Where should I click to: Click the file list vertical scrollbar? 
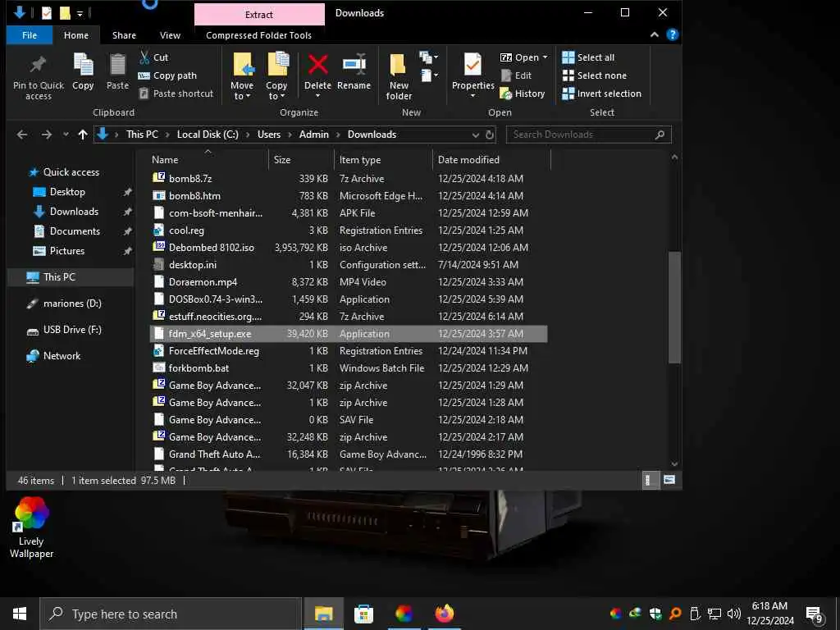[674, 308]
